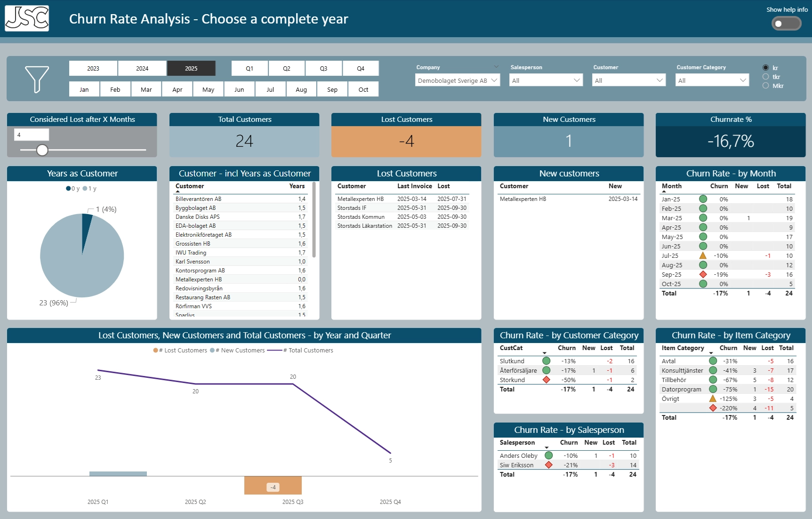The width and height of the screenshot is (812, 519).
Task: Click the months value input field showing 4
Action: click(31, 134)
